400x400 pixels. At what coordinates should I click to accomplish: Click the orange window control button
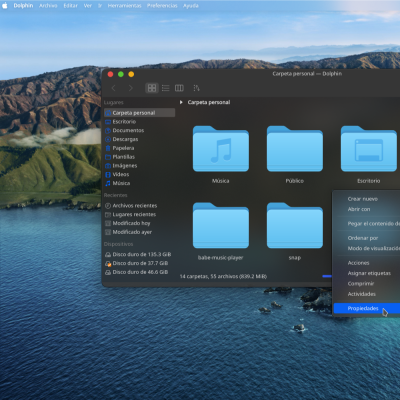click(x=131, y=74)
